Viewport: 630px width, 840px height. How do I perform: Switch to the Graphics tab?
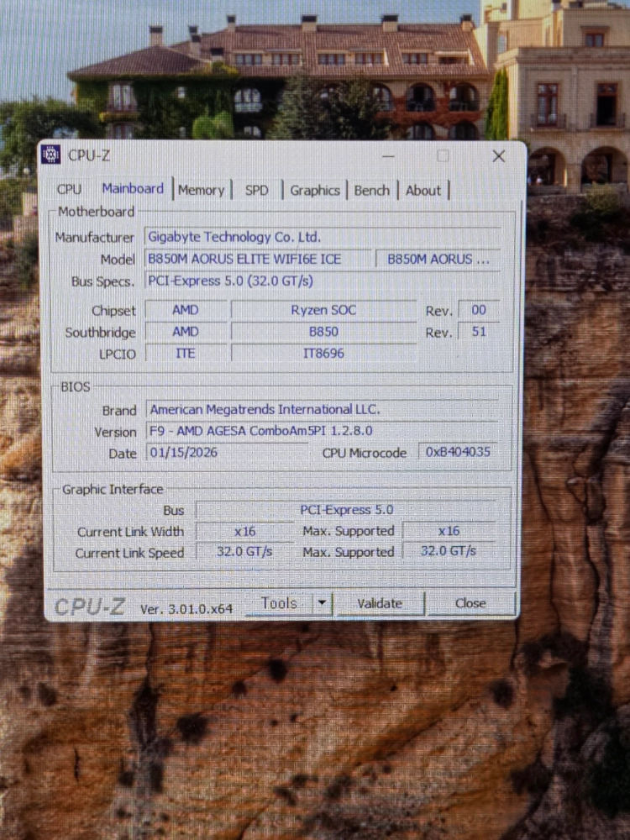(315, 190)
